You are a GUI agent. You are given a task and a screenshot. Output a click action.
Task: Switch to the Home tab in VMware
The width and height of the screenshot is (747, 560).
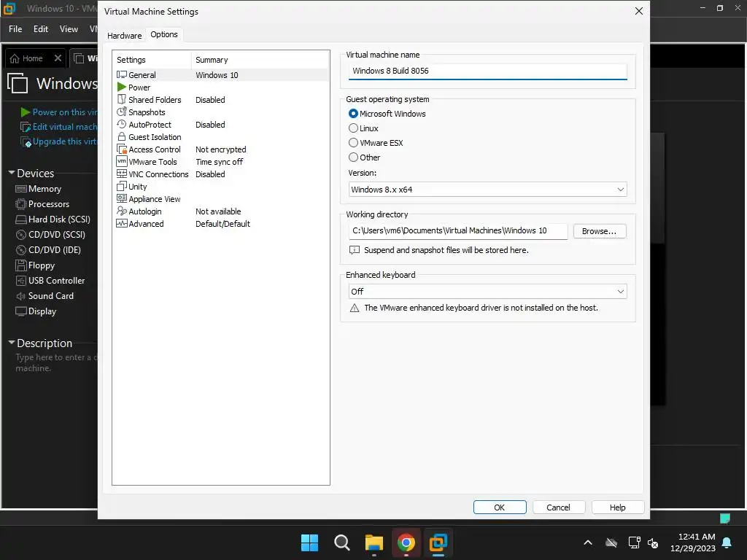(32, 58)
